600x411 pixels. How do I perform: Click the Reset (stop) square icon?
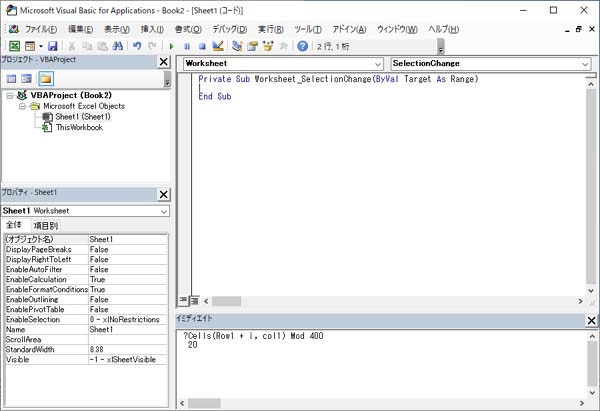201,46
